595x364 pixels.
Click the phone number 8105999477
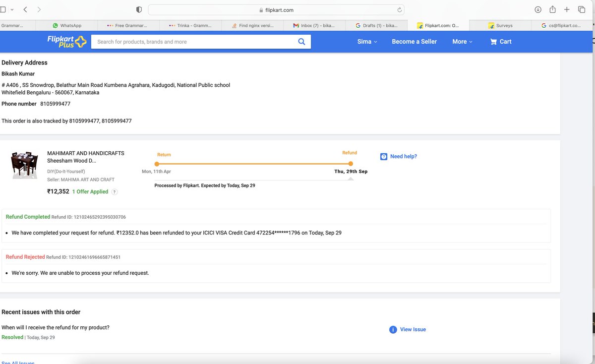tap(55, 104)
